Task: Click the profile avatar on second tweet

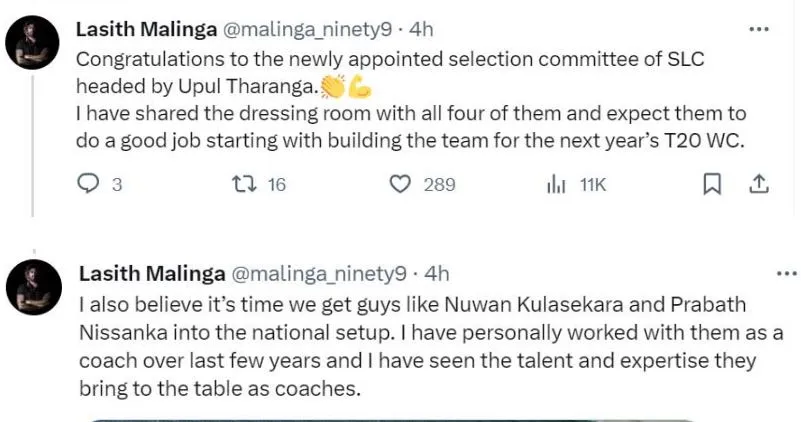Action: coord(35,287)
